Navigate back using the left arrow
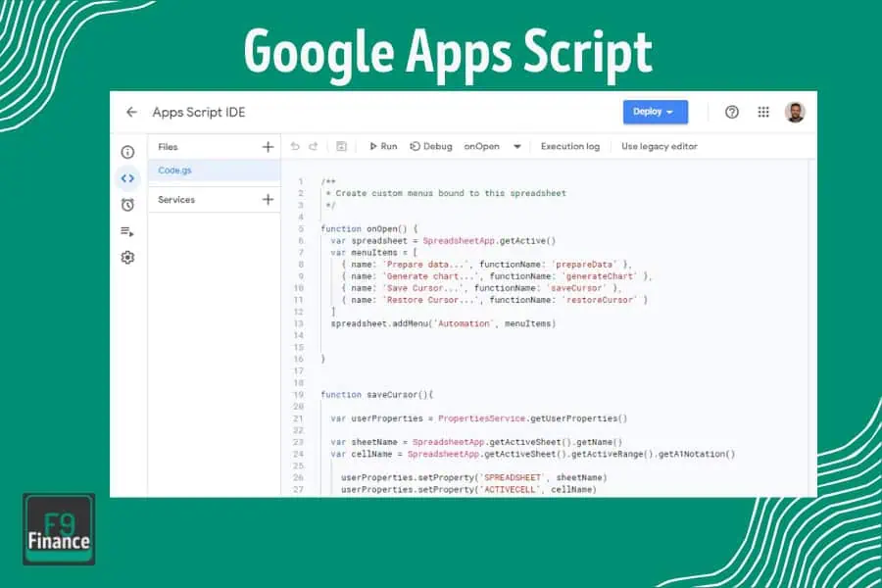 point(131,112)
